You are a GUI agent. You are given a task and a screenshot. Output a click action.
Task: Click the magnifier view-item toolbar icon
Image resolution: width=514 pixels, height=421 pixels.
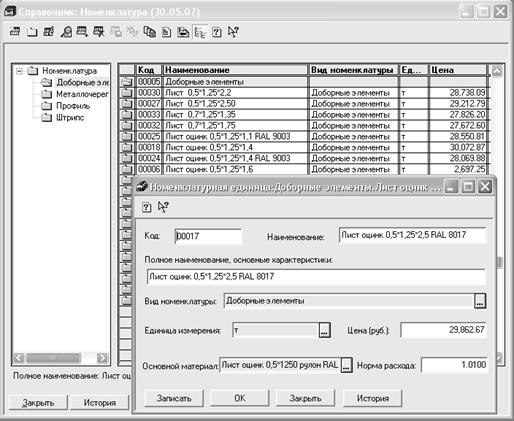coord(66,32)
